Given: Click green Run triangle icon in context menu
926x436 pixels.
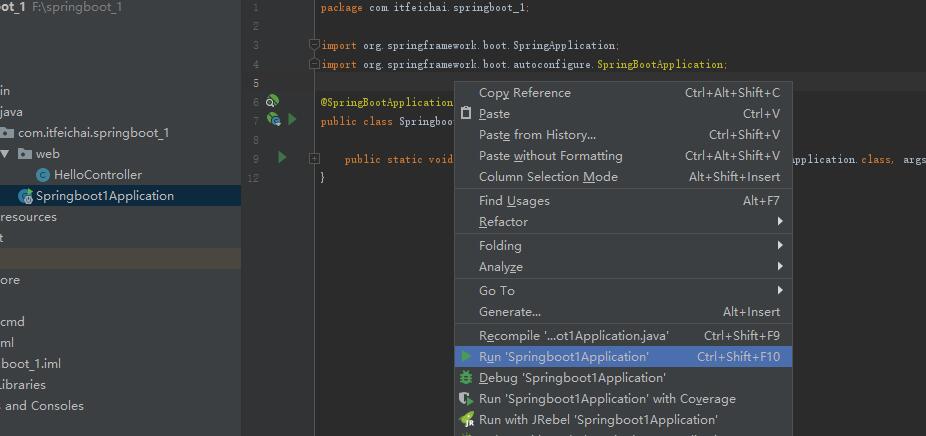Looking at the screenshot, I should click(x=466, y=356).
